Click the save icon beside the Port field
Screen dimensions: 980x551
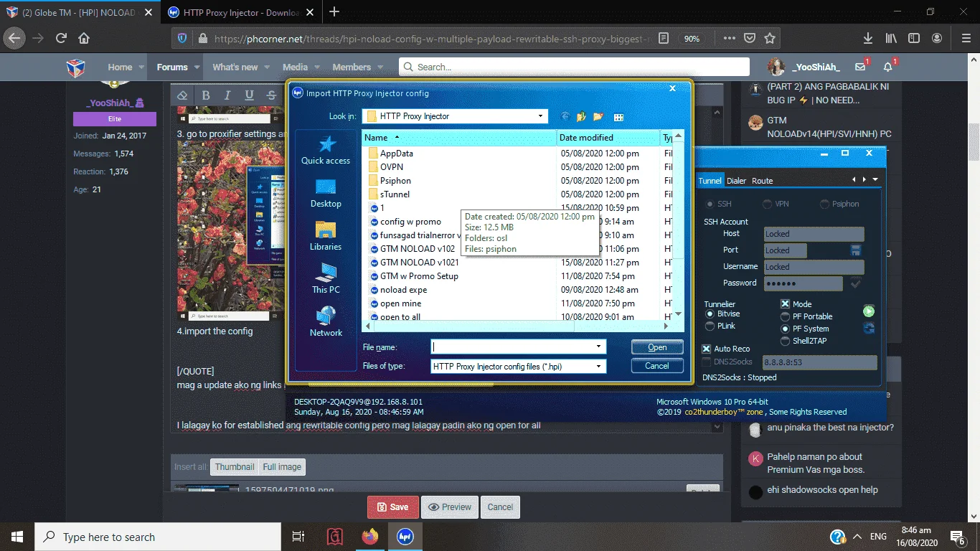(856, 250)
